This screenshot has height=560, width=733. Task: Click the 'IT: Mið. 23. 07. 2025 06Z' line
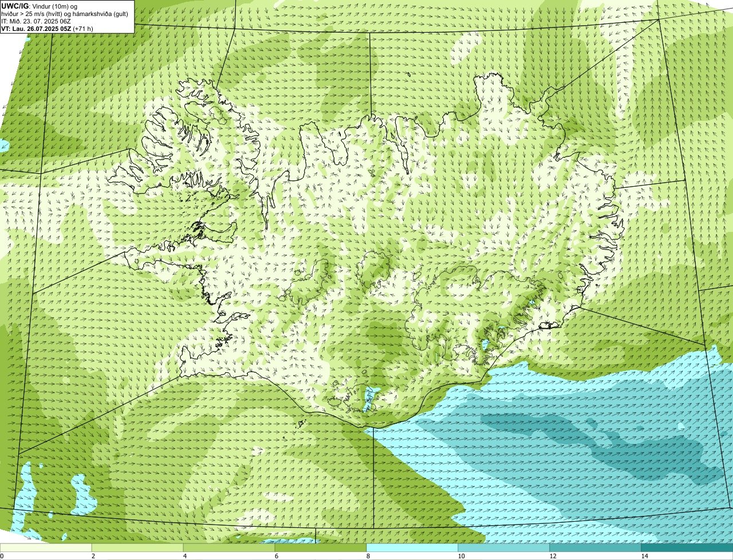(x=36, y=21)
